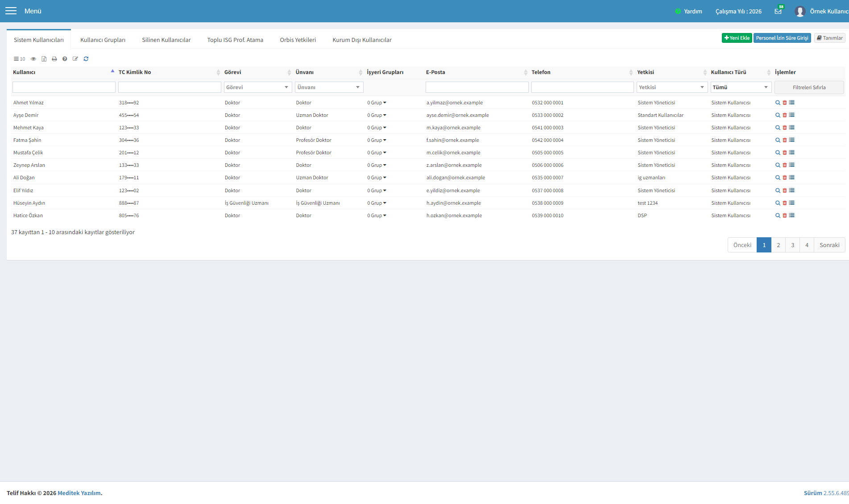Switch to Silinen Kullanıcılar tab
Screen dimensions: 849x504
pos(166,40)
